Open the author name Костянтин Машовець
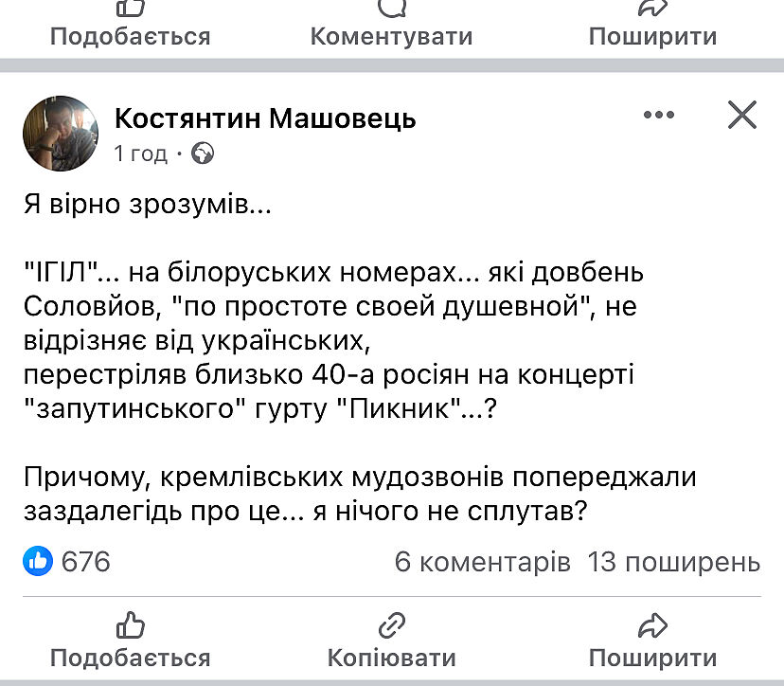The width and height of the screenshot is (784, 686). coord(265,118)
